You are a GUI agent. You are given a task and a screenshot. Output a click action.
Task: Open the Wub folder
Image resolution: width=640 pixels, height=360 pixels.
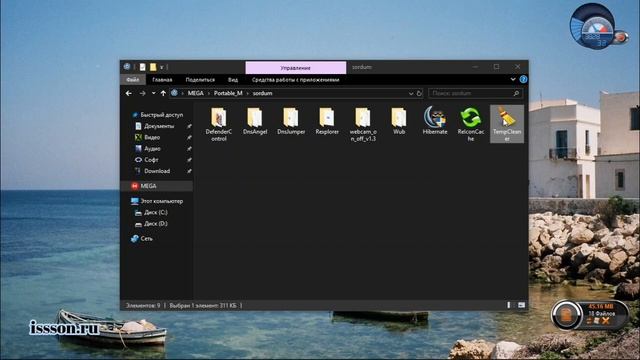tap(399, 121)
